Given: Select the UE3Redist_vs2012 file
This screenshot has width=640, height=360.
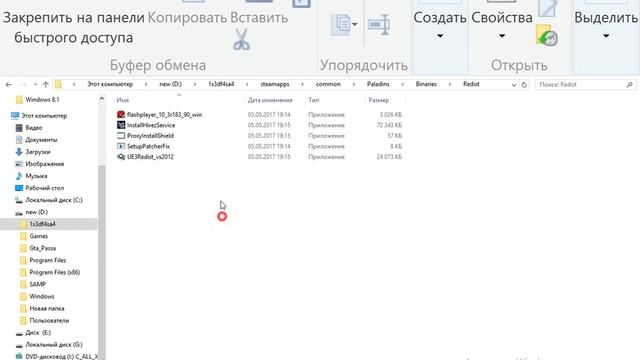Looking at the screenshot, I should pyautogui.click(x=150, y=157).
